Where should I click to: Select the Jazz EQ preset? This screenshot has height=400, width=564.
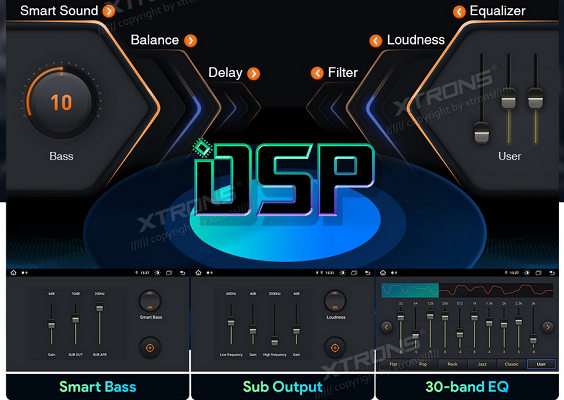482,364
